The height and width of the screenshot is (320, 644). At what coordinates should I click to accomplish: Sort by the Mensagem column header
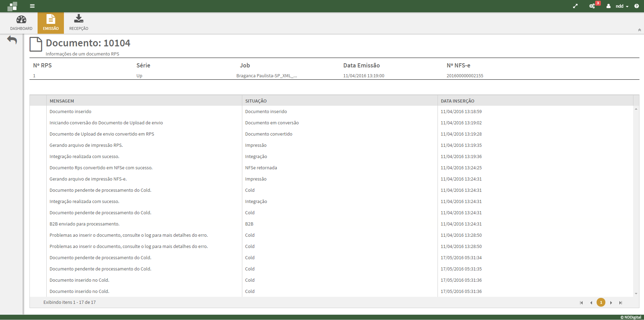pos(62,101)
